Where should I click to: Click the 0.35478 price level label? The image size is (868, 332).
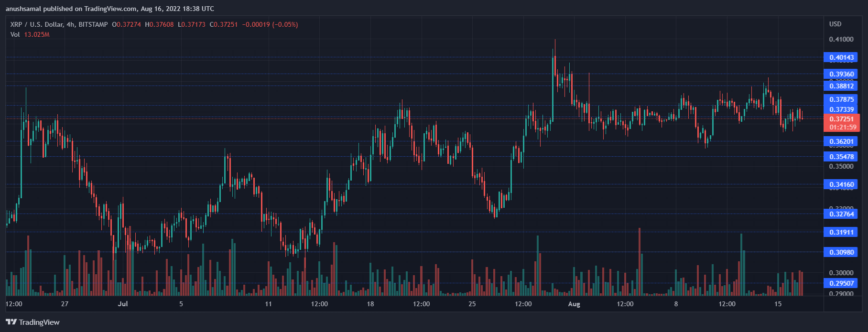[841, 157]
